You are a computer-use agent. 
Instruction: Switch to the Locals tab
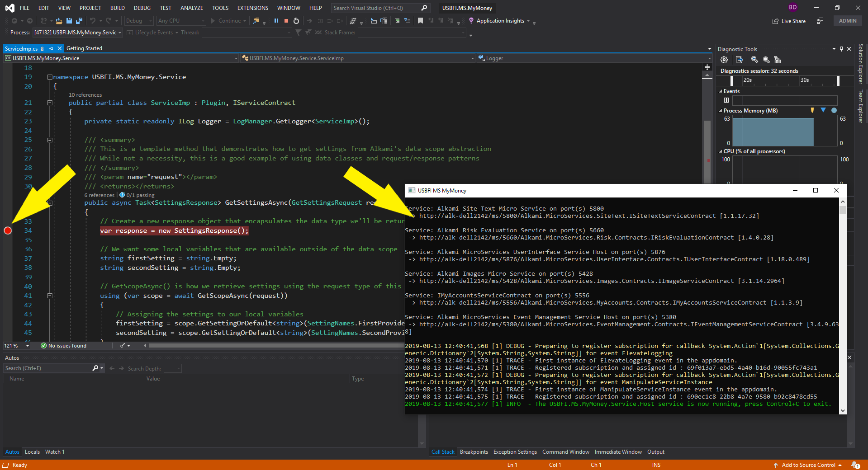32,452
